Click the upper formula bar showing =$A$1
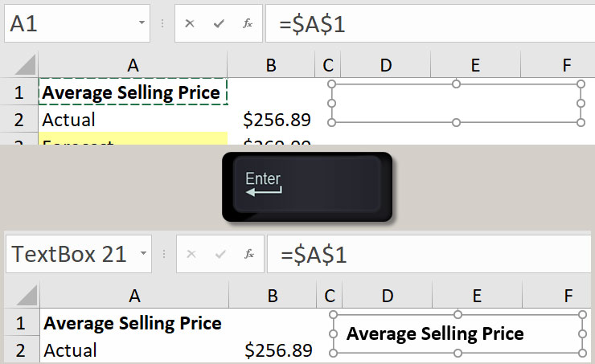 [430, 23]
